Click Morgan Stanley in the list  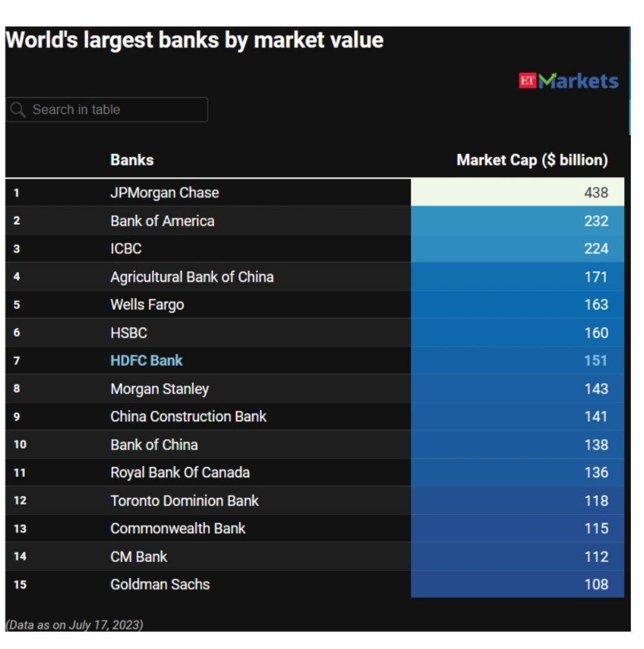point(160,389)
